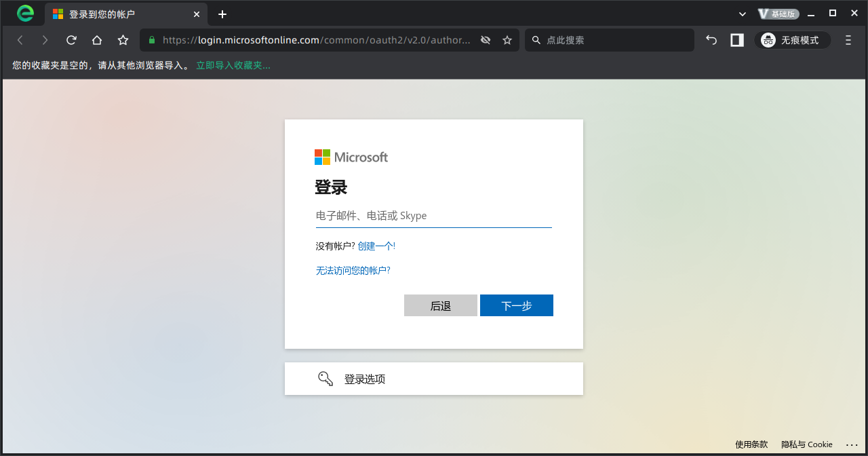Click 创建一个! link
The height and width of the screenshot is (456, 868).
376,246
